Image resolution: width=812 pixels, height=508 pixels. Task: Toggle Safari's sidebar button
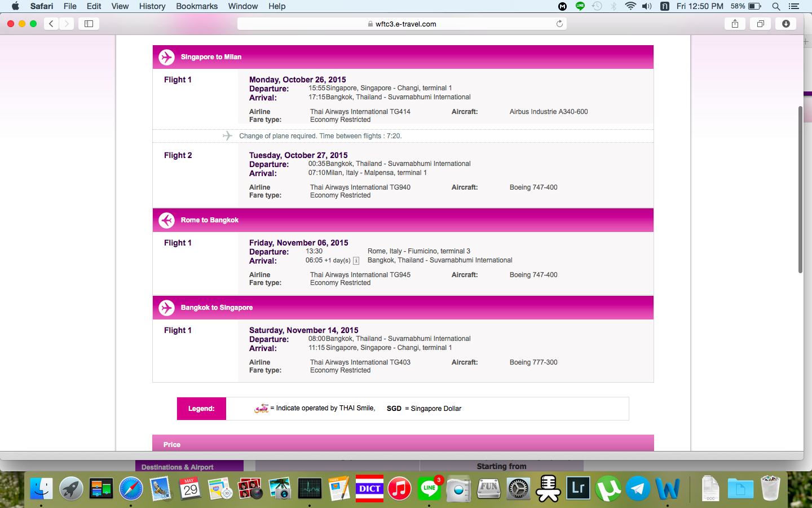[89, 24]
